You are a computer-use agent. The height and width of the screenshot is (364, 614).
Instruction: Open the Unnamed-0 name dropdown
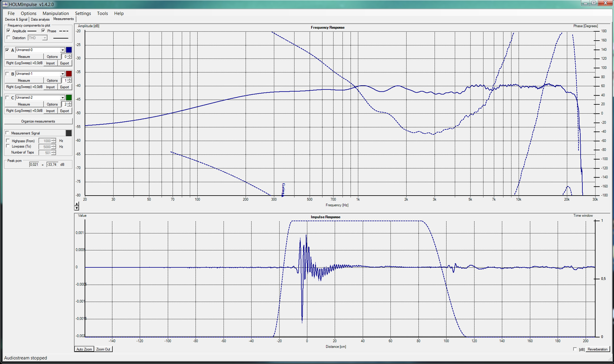(62, 50)
